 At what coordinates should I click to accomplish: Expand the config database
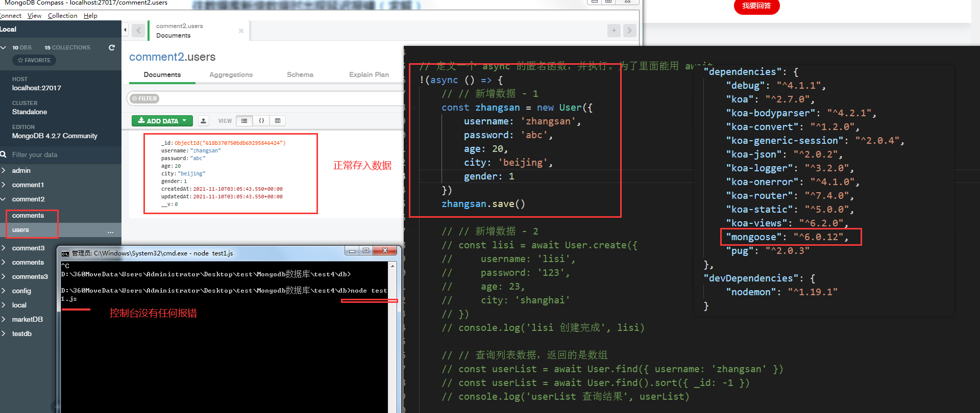4,291
